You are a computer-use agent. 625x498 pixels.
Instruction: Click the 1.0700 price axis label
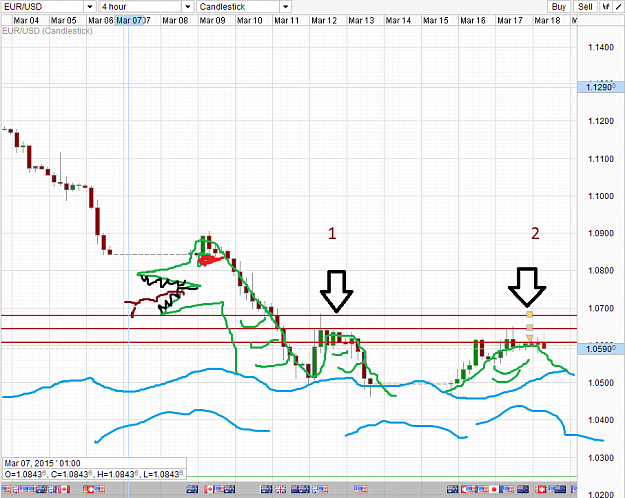tap(601, 308)
